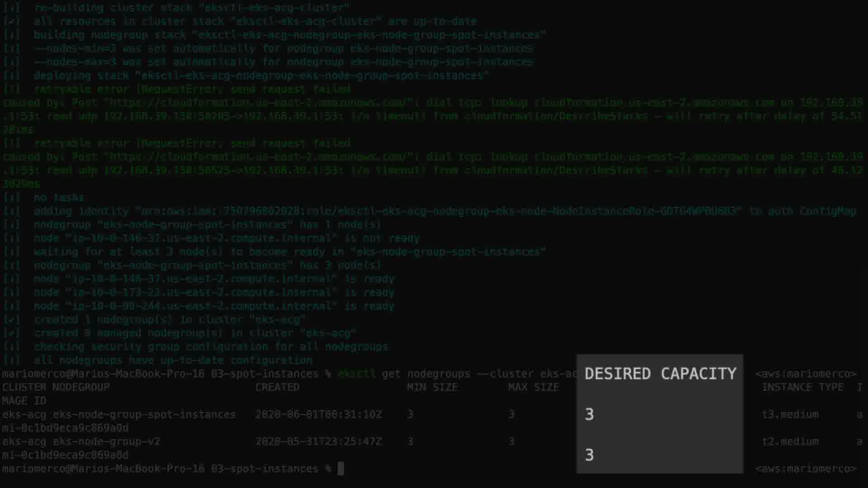Click eks-node-group-spot-instances name in table row

(145, 414)
